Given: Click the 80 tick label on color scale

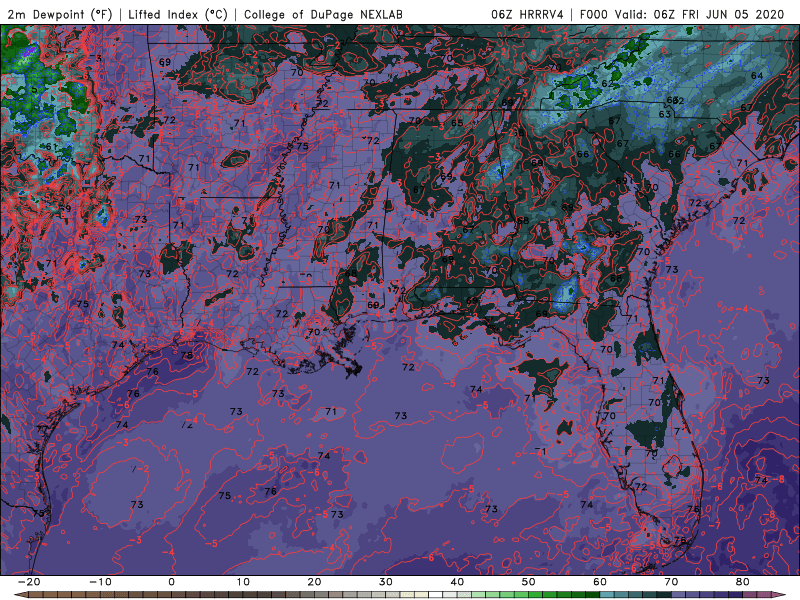Looking at the screenshot, I should pos(743,582).
